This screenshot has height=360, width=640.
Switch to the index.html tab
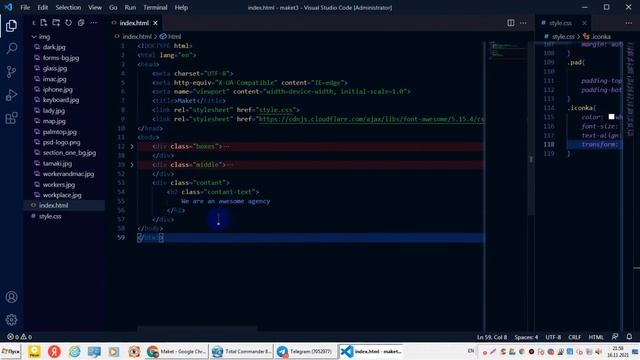pyautogui.click(x=134, y=23)
